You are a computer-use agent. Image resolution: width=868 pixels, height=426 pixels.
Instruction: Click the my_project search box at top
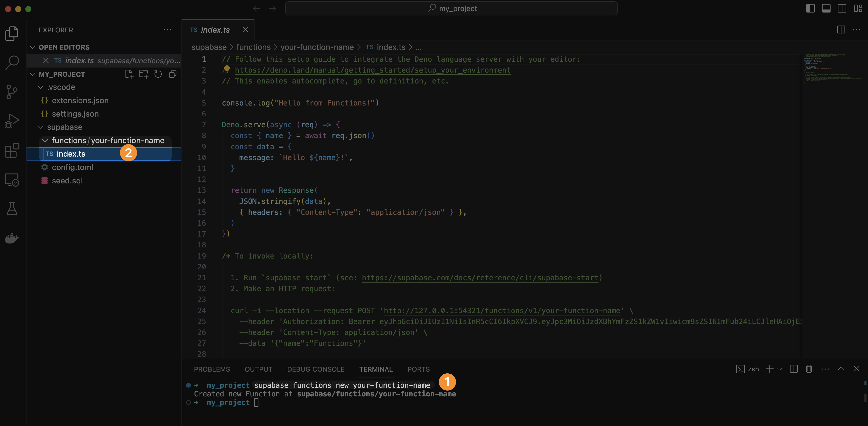[x=451, y=8]
